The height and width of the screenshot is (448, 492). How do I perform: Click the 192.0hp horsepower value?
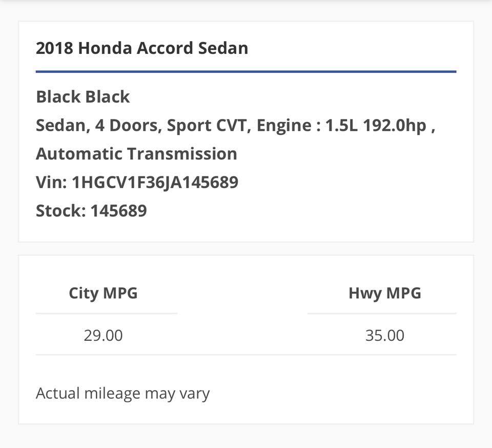pos(395,126)
